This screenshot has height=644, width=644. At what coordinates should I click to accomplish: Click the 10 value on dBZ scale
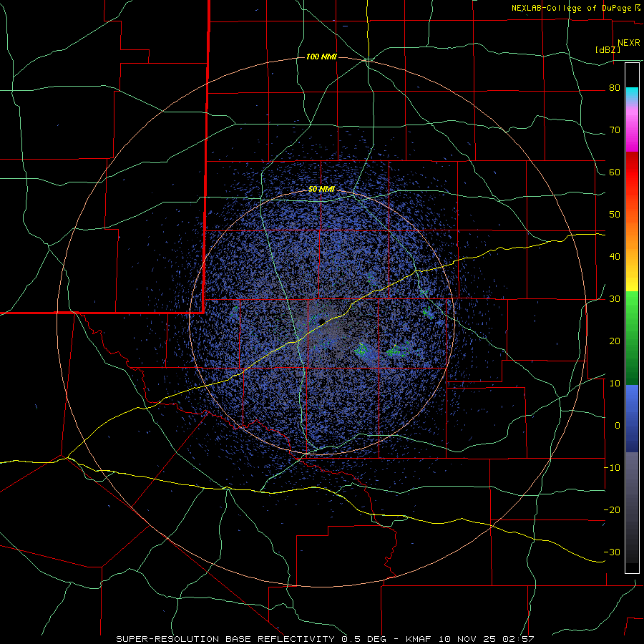pyautogui.click(x=615, y=384)
